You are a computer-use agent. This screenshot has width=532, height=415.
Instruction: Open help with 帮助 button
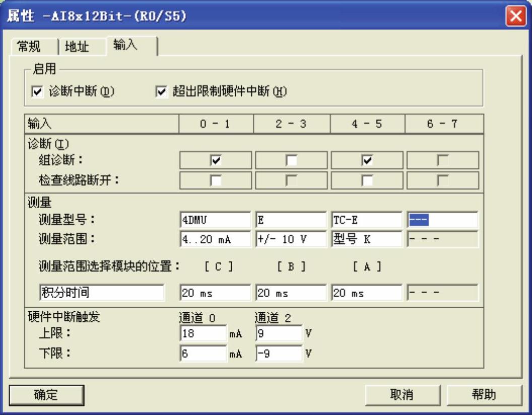pyautogui.click(x=484, y=395)
